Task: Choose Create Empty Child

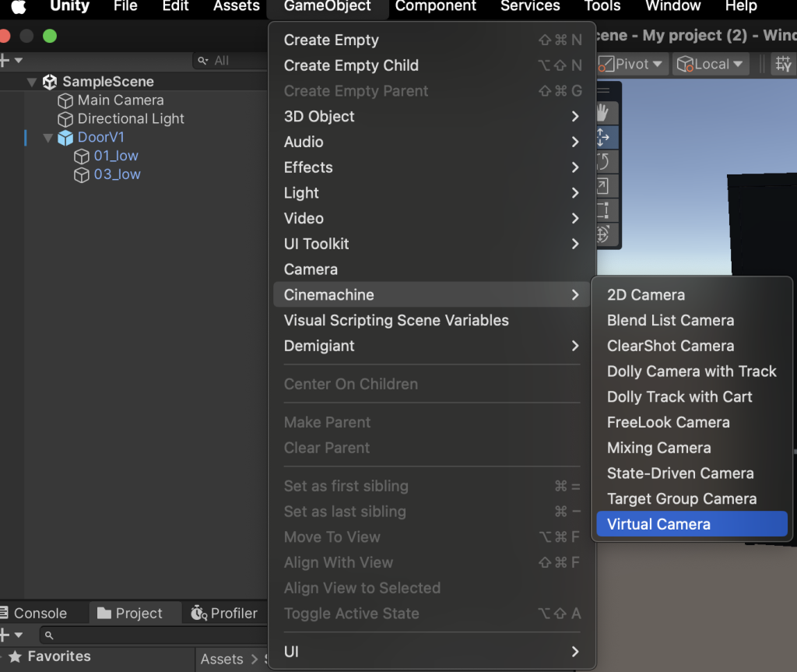Action: point(431,65)
